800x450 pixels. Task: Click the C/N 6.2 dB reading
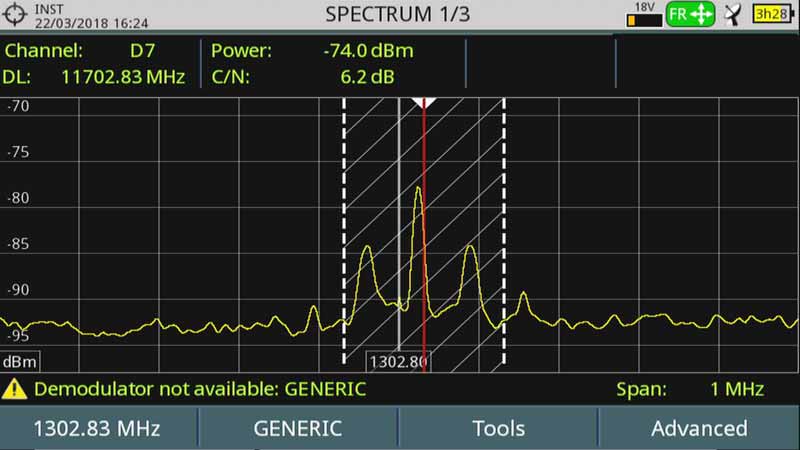coord(367,77)
